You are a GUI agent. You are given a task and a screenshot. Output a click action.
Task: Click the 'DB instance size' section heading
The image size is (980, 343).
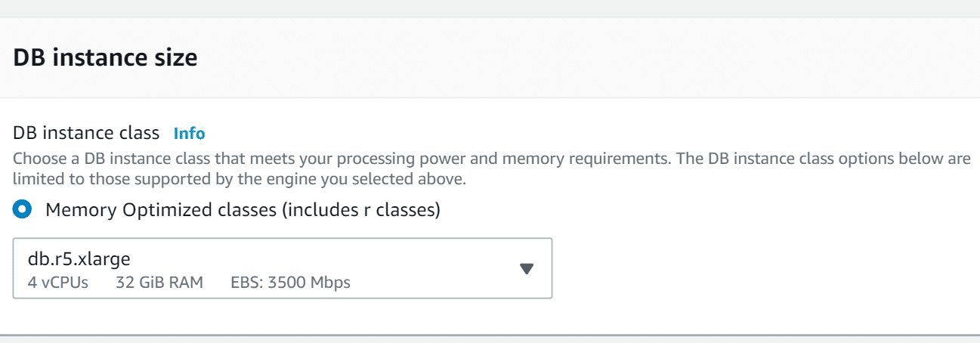point(105,57)
